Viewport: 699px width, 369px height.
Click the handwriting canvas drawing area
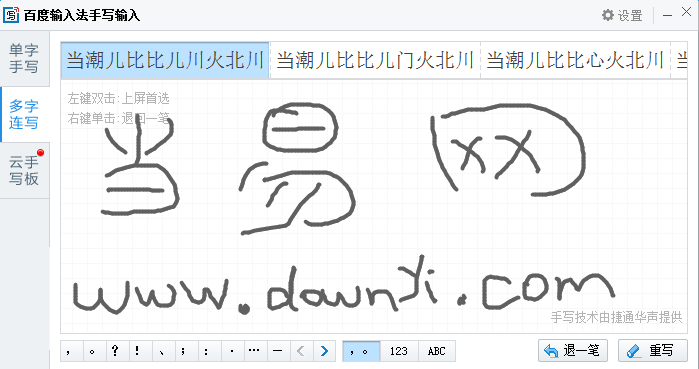374,206
